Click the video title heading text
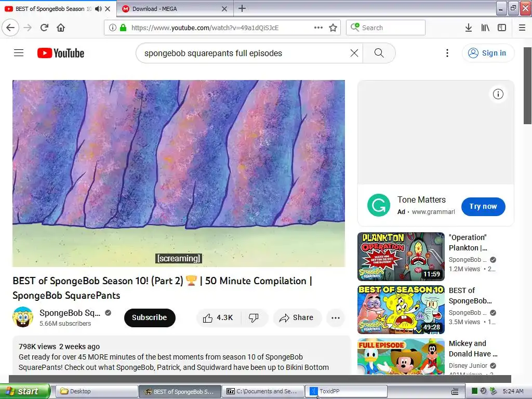 coord(162,288)
